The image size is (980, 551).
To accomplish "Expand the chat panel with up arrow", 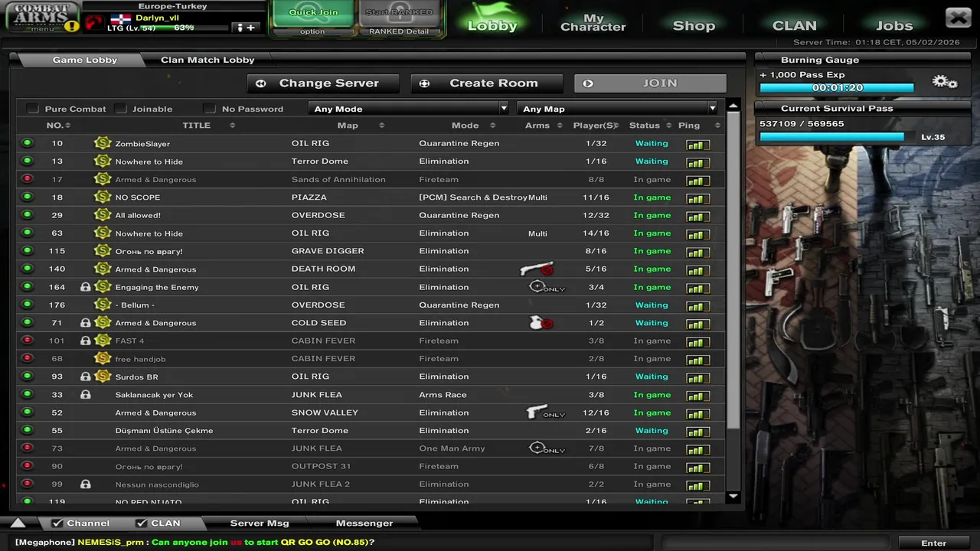I will [x=18, y=523].
